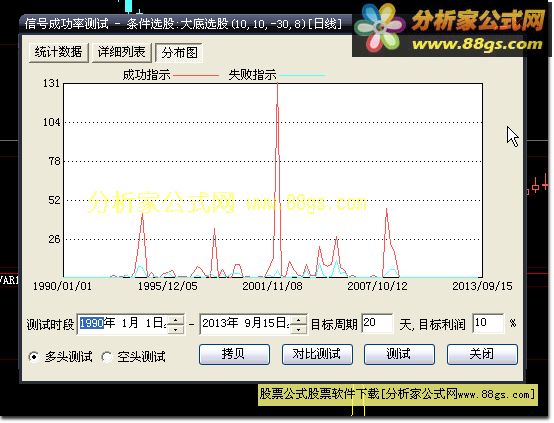
Task: Click the cyan 失败指示 legend line
Action: pos(302,75)
